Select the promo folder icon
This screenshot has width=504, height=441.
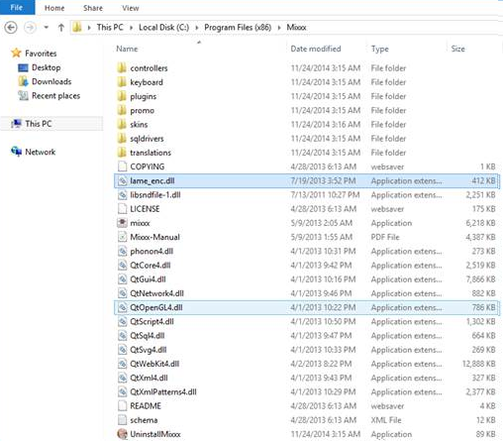[x=122, y=110]
